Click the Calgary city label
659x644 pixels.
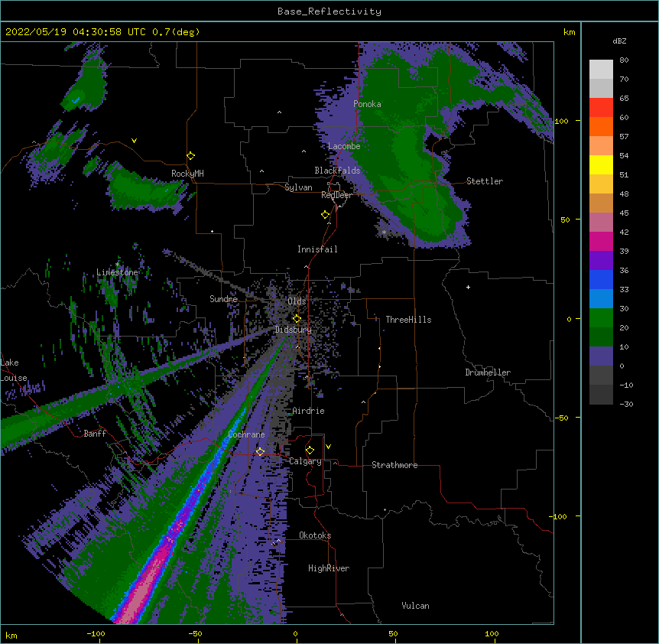(305, 461)
